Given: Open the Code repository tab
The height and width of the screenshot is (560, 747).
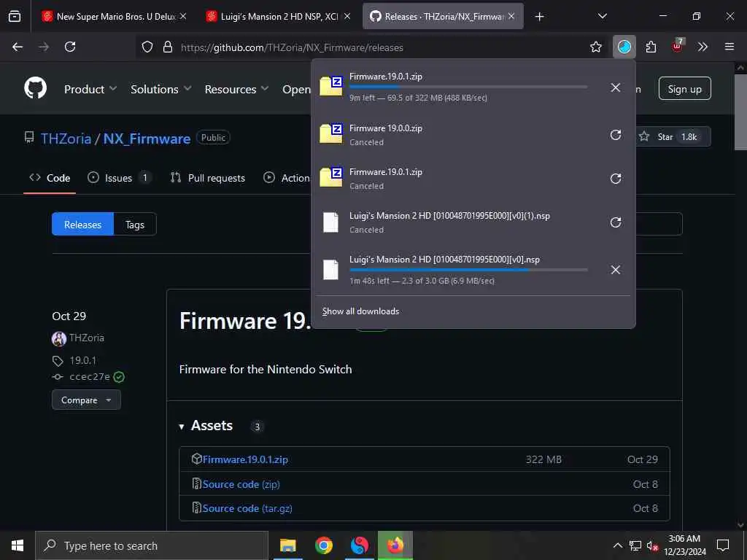Looking at the screenshot, I should click(x=50, y=178).
